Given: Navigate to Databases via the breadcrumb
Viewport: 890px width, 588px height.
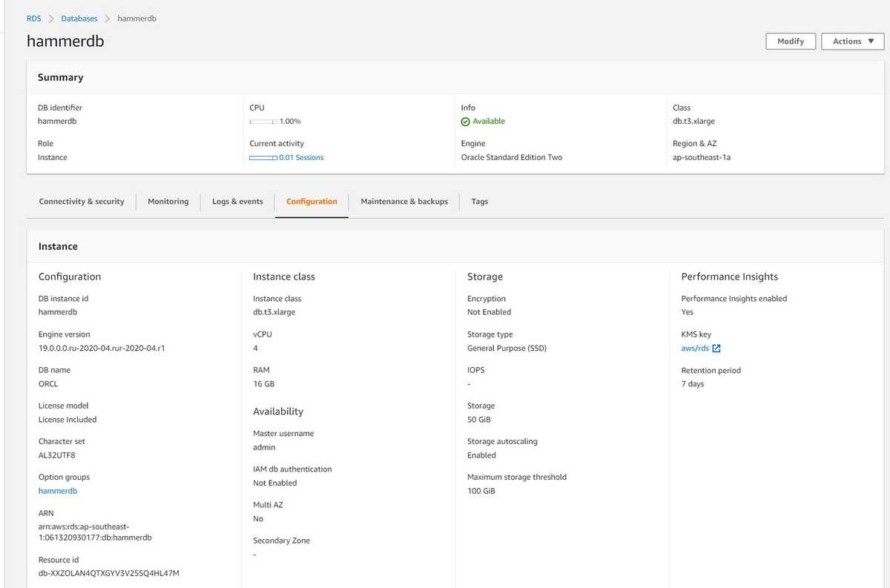Looking at the screenshot, I should coord(79,18).
